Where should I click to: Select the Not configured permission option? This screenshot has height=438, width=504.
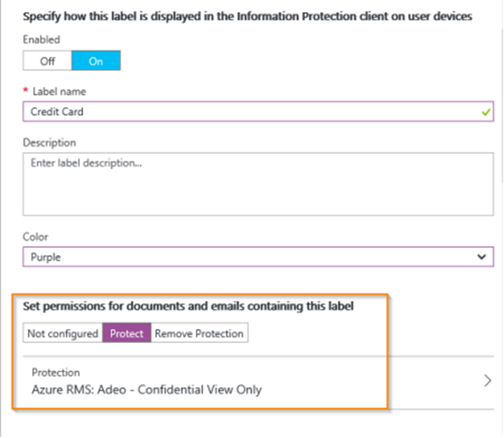(63, 333)
